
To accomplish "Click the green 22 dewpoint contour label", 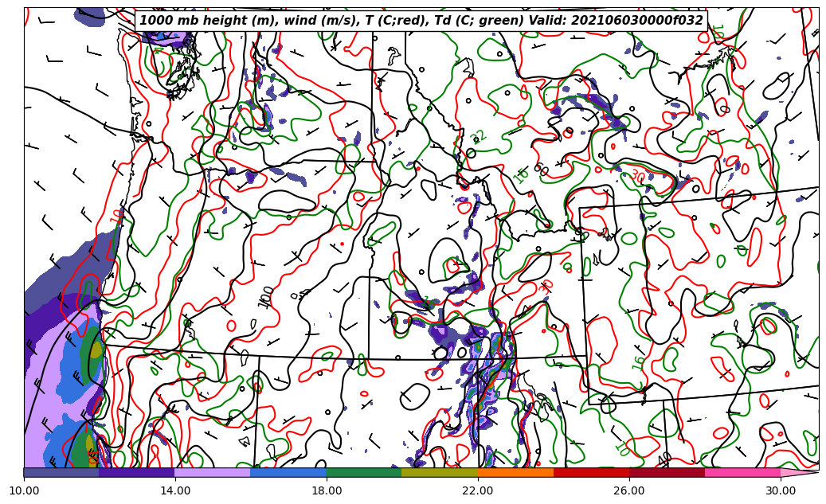I will 479,137.
